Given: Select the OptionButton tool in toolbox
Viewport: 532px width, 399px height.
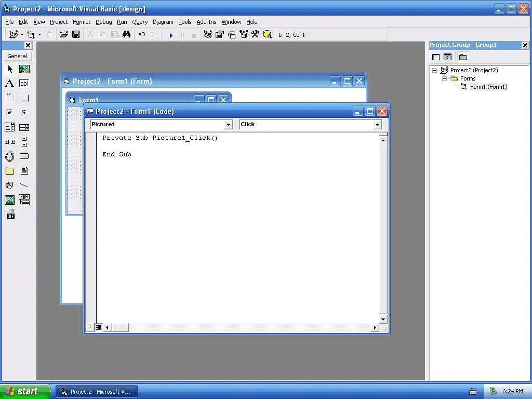Looking at the screenshot, I should pos(24,112).
